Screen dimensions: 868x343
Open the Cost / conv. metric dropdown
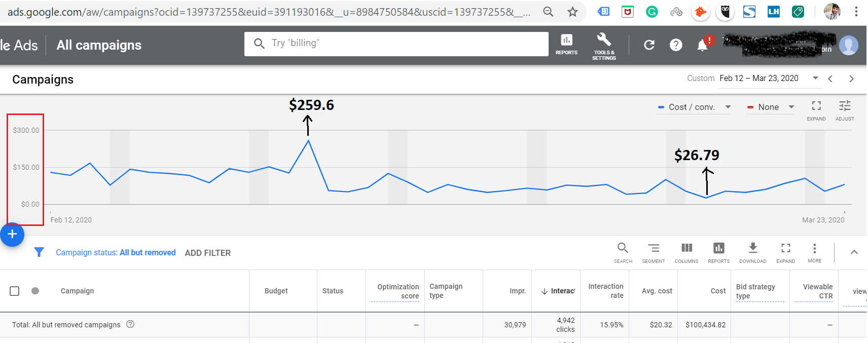[x=694, y=107]
